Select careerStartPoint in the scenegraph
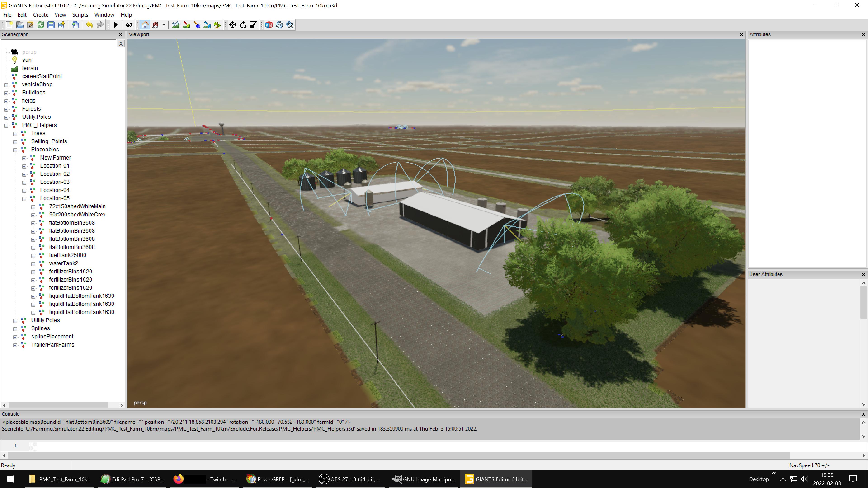This screenshot has height=488, width=868. click(42, 76)
